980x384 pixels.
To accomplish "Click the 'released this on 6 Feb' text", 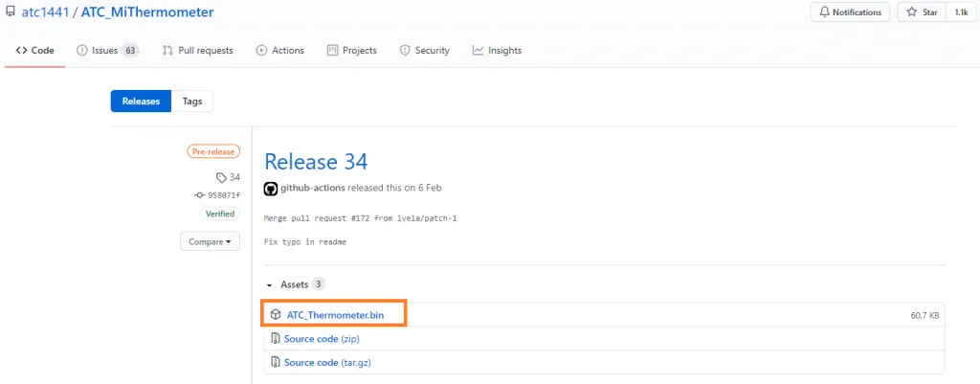I will (395, 188).
